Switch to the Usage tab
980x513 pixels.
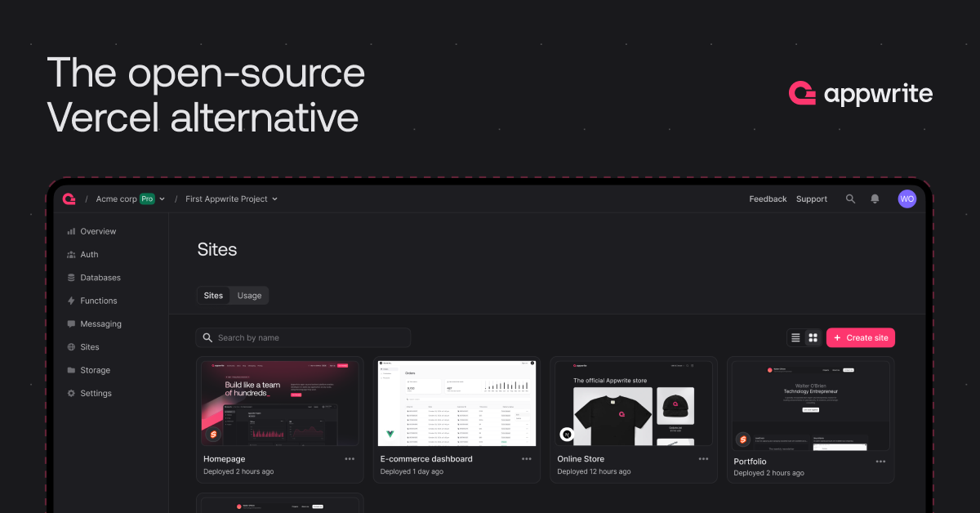point(249,295)
